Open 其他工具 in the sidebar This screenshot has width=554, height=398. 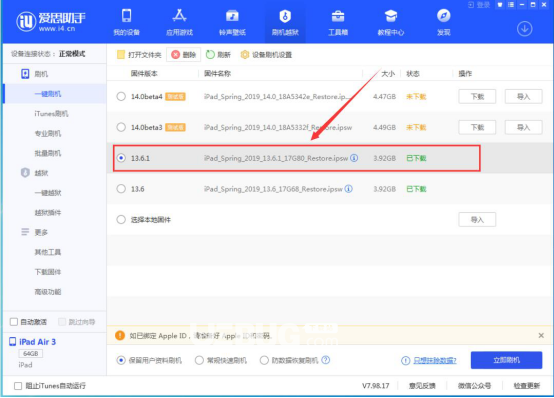point(48,252)
